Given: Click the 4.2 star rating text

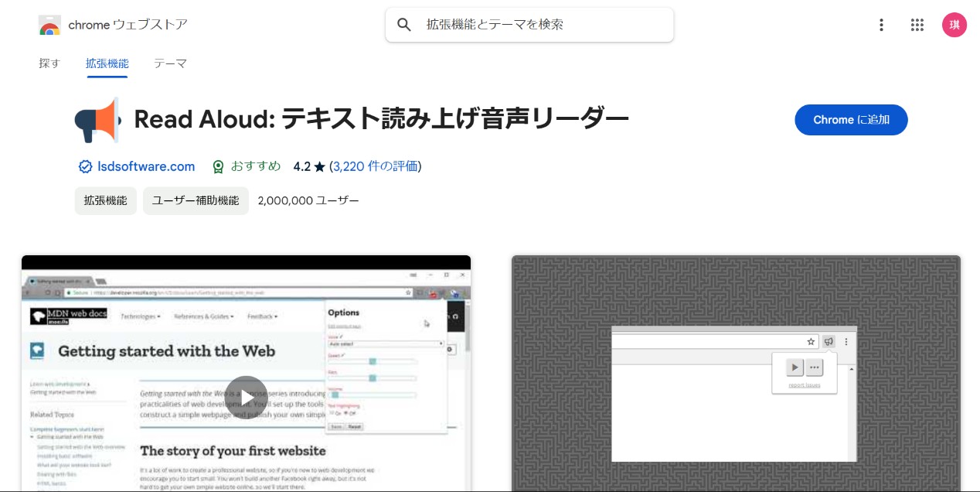Looking at the screenshot, I should point(309,166).
